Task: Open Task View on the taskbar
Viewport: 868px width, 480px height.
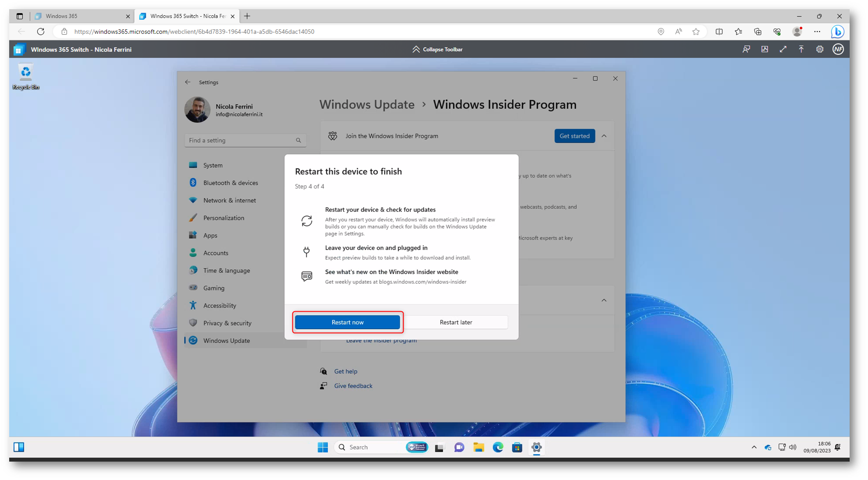Action: (x=439, y=447)
